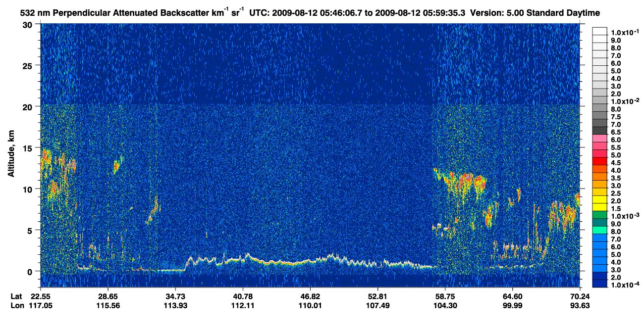Select the 6.5 colorbar label
The height and width of the screenshot is (330, 644).
[615, 133]
